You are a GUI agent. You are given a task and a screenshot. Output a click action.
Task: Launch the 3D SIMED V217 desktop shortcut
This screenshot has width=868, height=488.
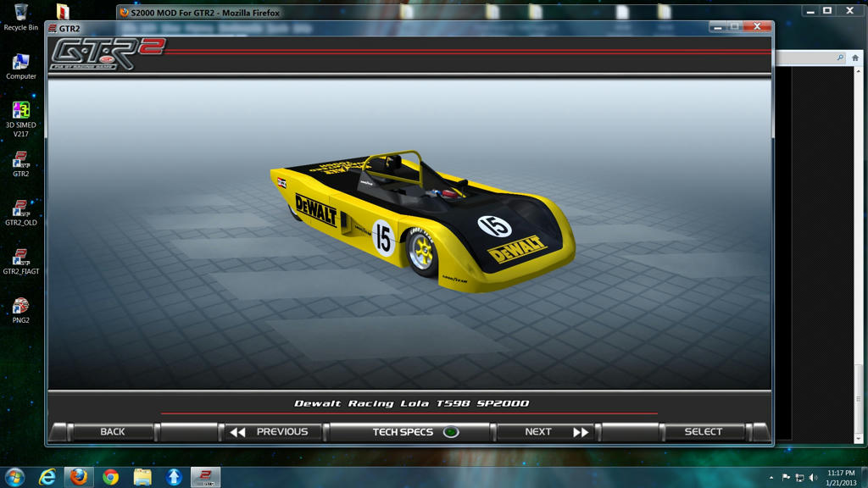[21, 119]
